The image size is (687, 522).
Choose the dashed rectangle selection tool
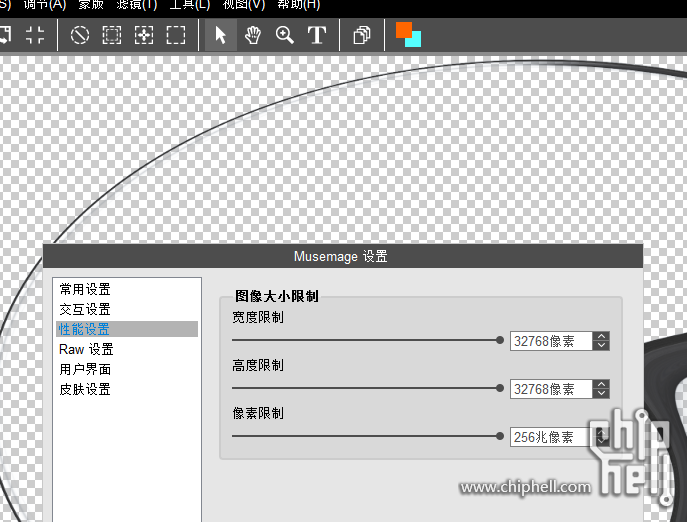point(176,35)
